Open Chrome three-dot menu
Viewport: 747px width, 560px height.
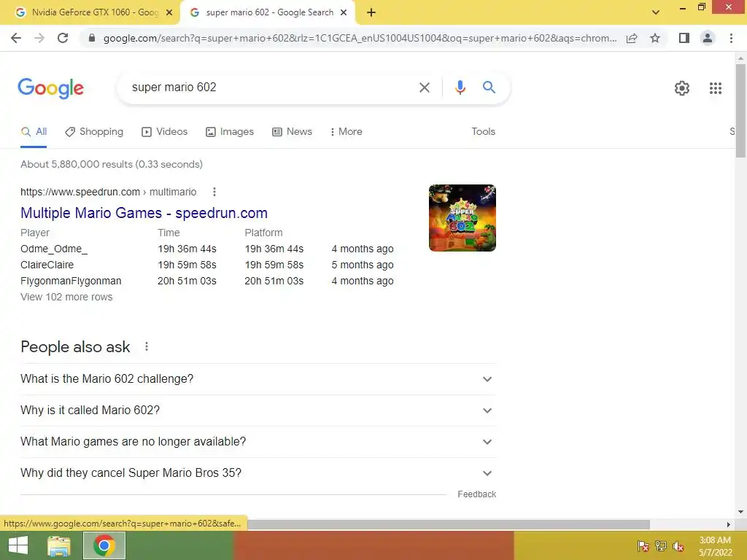point(731,38)
